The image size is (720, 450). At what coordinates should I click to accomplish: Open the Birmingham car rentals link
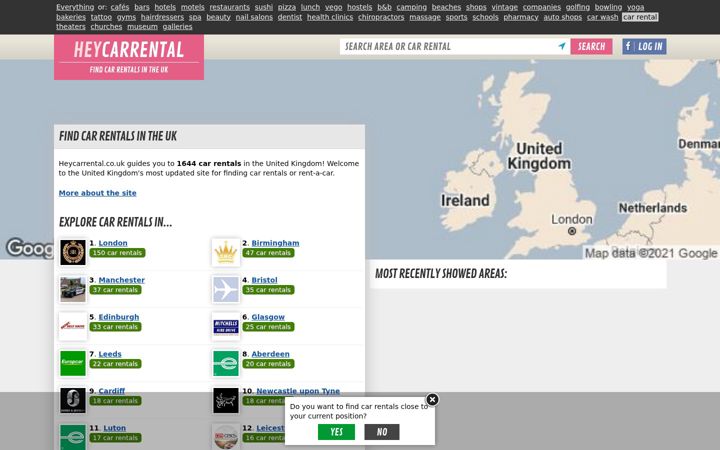point(275,243)
